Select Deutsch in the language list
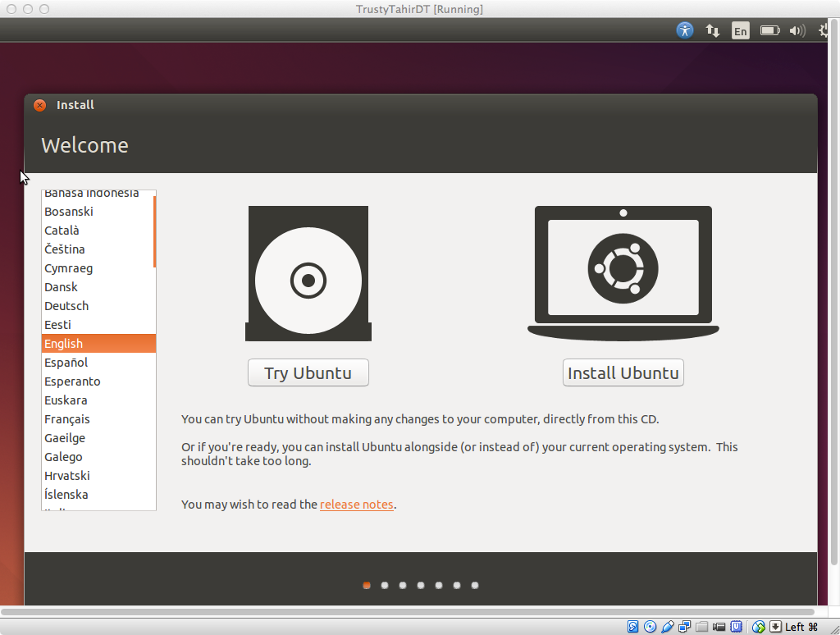The width and height of the screenshot is (840, 635). [x=98, y=306]
